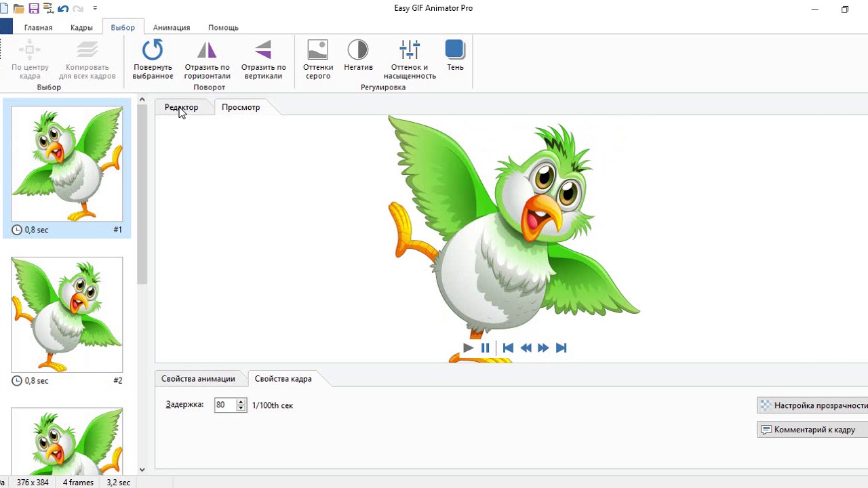Play the animation preview
The height and width of the screenshot is (488, 868).
[x=468, y=348]
